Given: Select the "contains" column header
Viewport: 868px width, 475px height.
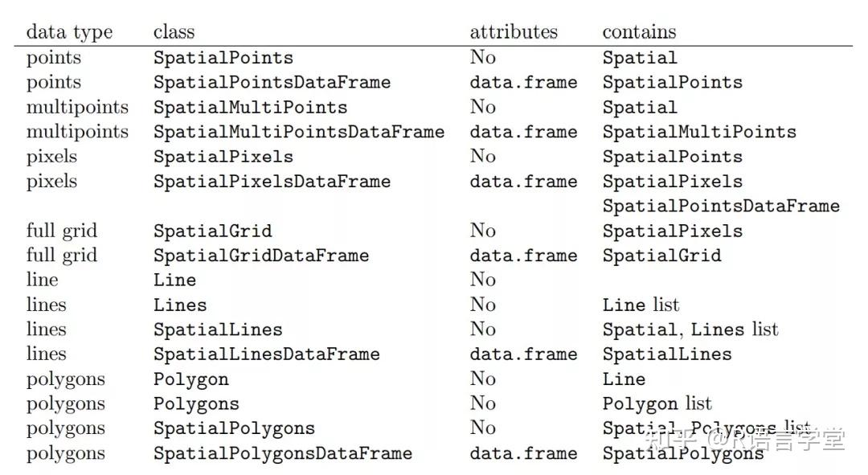Looking at the screenshot, I should pyautogui.click(x=639, y=32).
